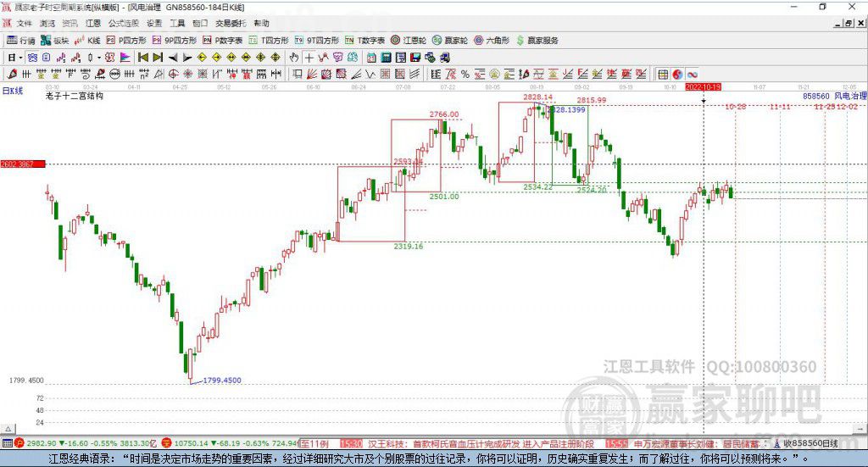Viewport: 868px width, 467px height.
Task: Click the 858560 风电治理 stock name
Action: (834, 96)
